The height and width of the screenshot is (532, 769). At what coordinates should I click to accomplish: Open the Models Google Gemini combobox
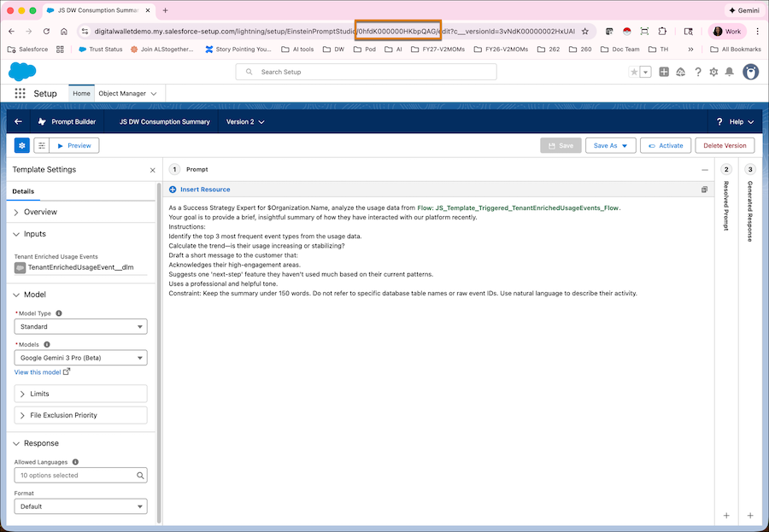coord(81,358)
